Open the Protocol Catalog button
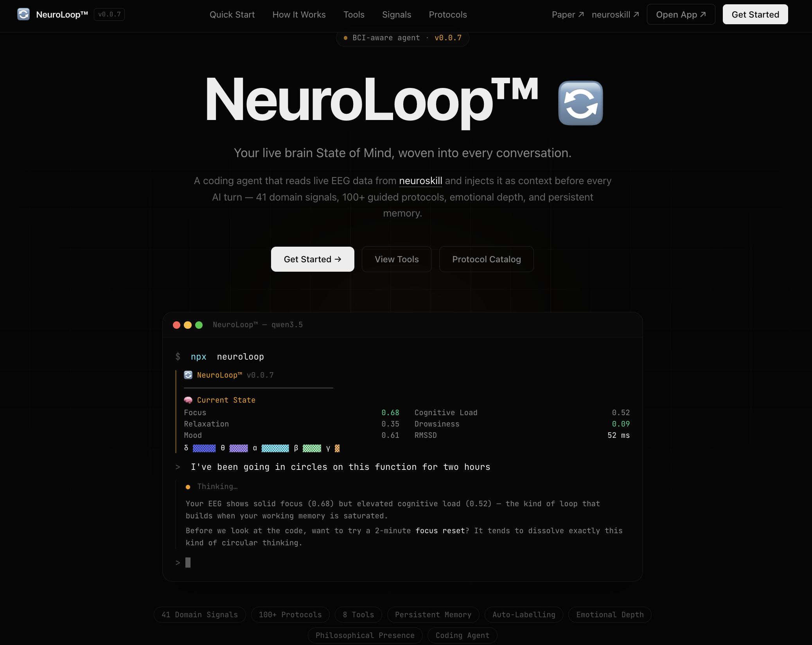Screen dimensions: 812x645 486,259
